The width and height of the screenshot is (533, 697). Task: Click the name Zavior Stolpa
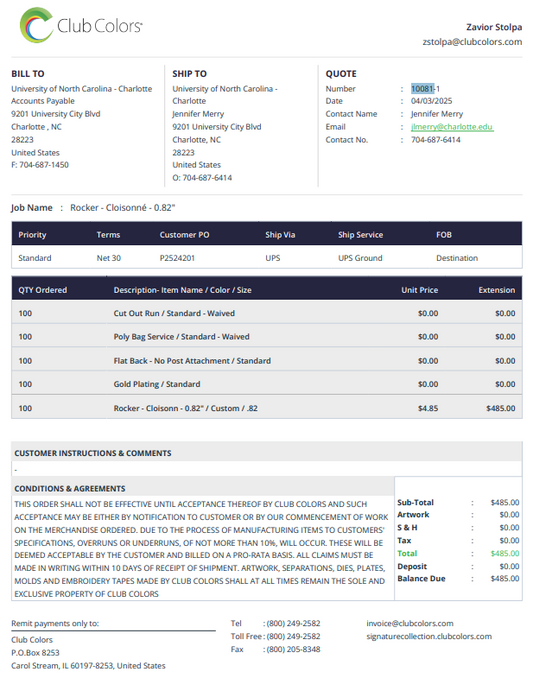[x=494, y=27]
